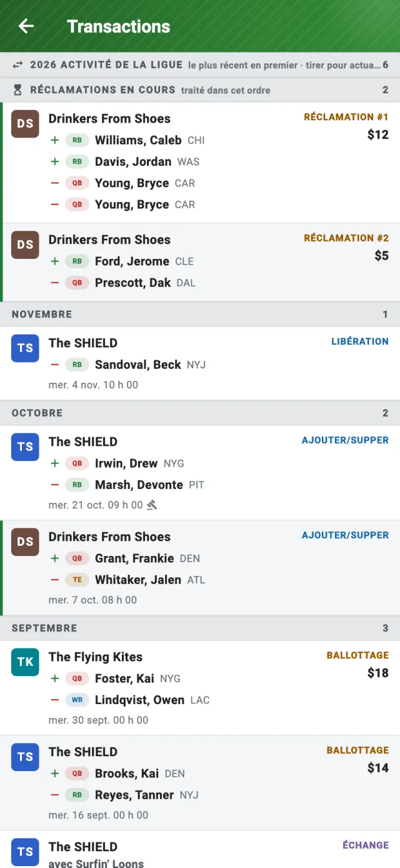Collapse the Septembre section header
400x868 pixels.
click(200, 628)
